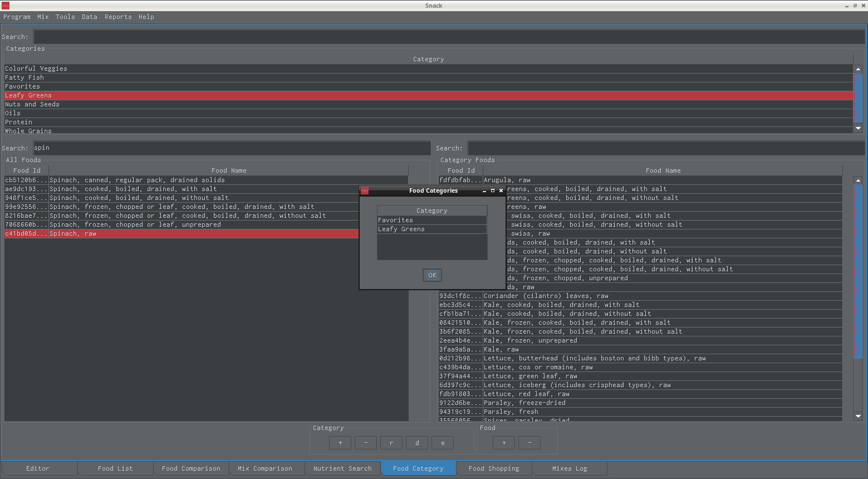
Task: Click the Category remove (-) button
Action: point(366,443)
